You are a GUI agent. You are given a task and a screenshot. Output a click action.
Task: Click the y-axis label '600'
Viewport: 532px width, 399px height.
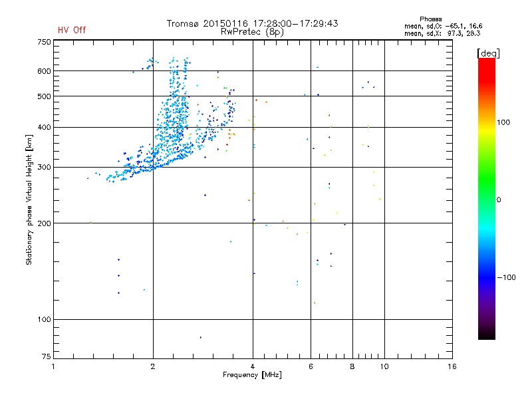(44, 71)
